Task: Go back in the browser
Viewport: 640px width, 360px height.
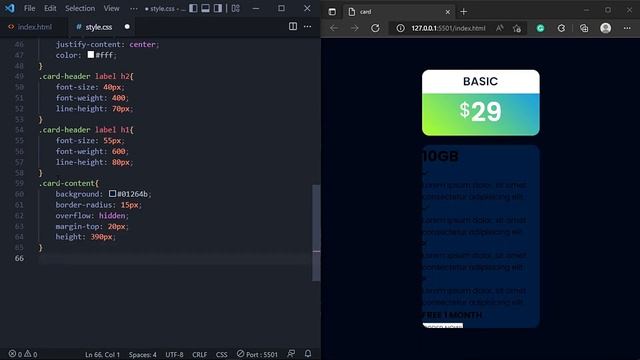Action: tap(334, 28)
